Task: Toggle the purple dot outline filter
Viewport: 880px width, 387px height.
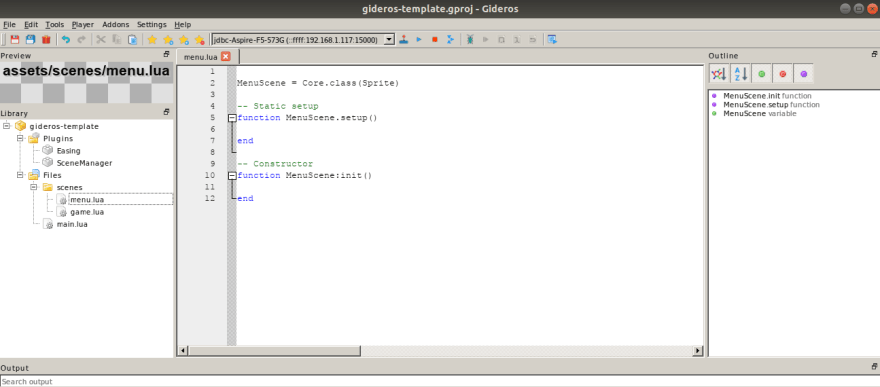Action: (x=804, y=73)
